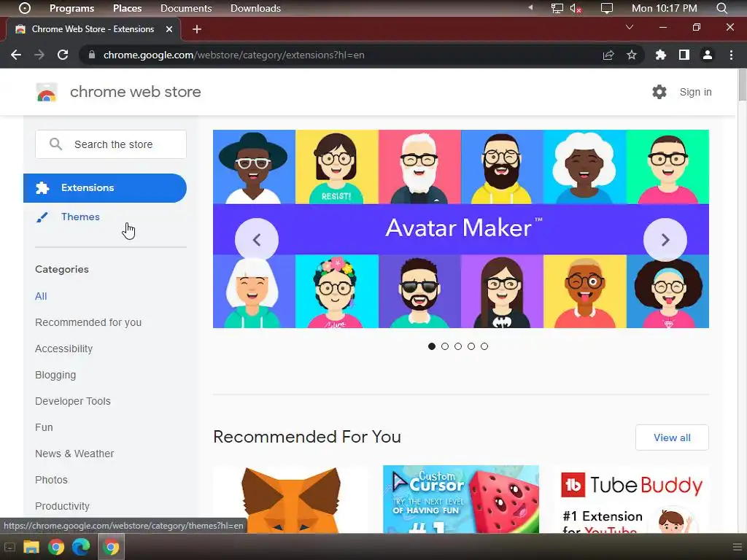Open the Places menu

(x=127, y=8)
